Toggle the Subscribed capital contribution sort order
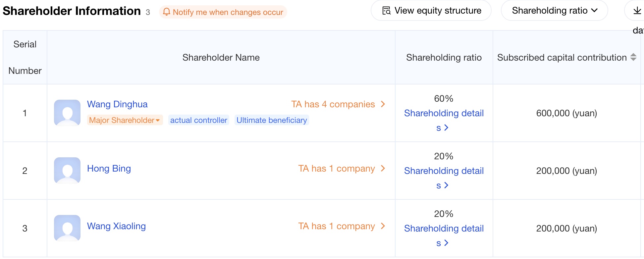 click(633, 57)
